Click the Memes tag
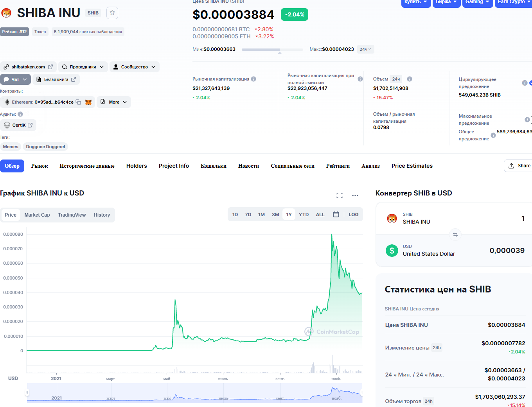The height and width of the screenshot is (407, 532). 11,147
